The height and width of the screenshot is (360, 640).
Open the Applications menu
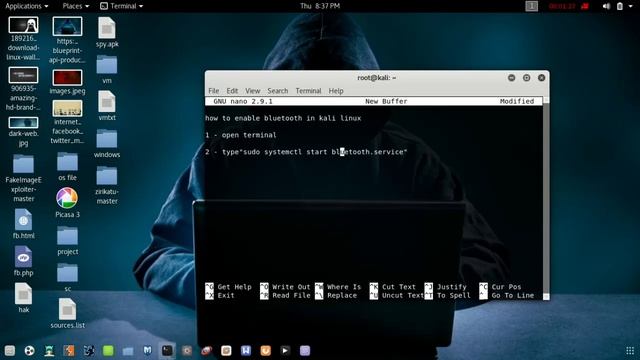[27, 6]
